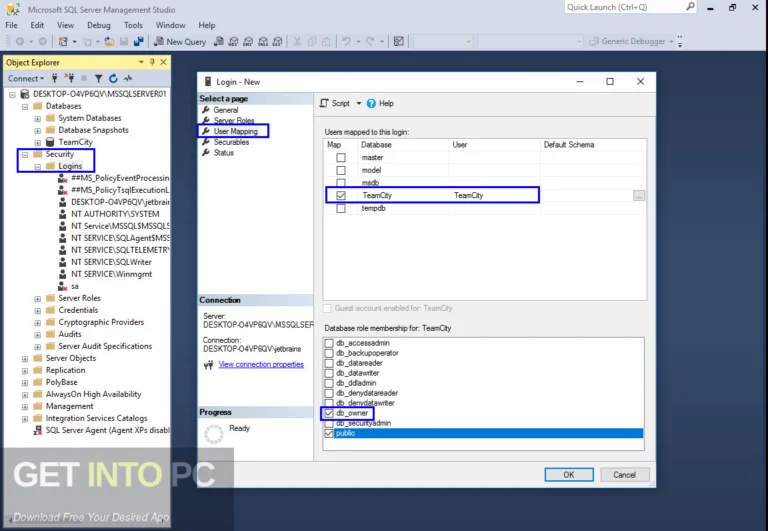Screen dimensions: 768x531
Task: Click Cancel in the Login dialog
Action: 624,475
